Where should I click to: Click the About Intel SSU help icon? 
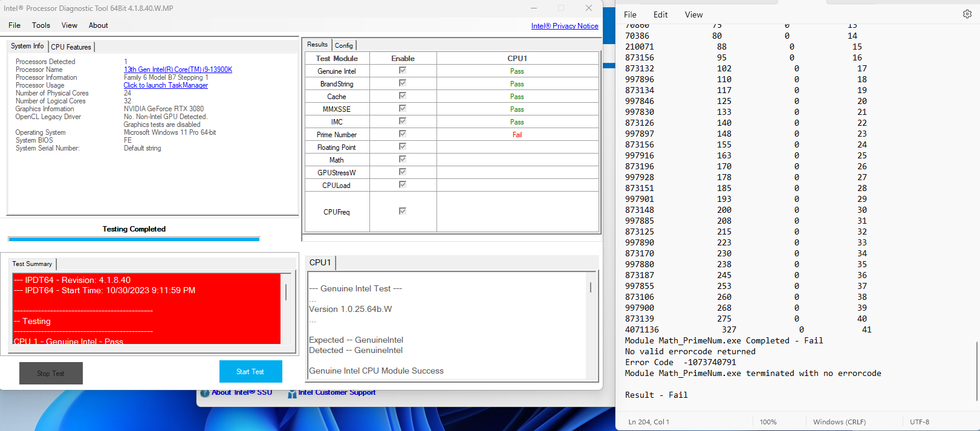205,393
